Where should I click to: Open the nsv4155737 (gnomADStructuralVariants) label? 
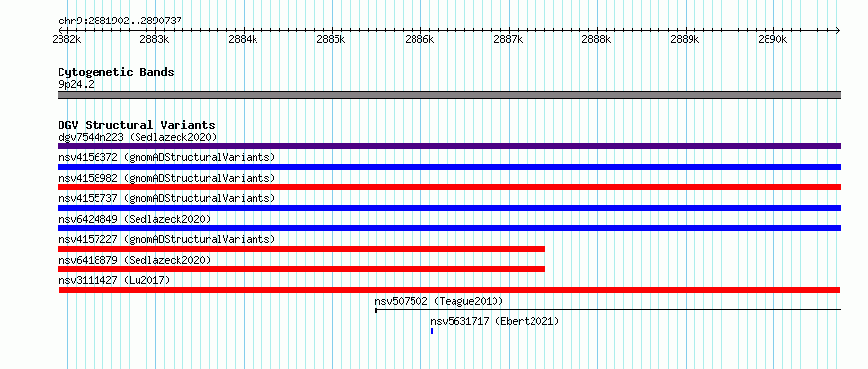(x=167, y=198)
